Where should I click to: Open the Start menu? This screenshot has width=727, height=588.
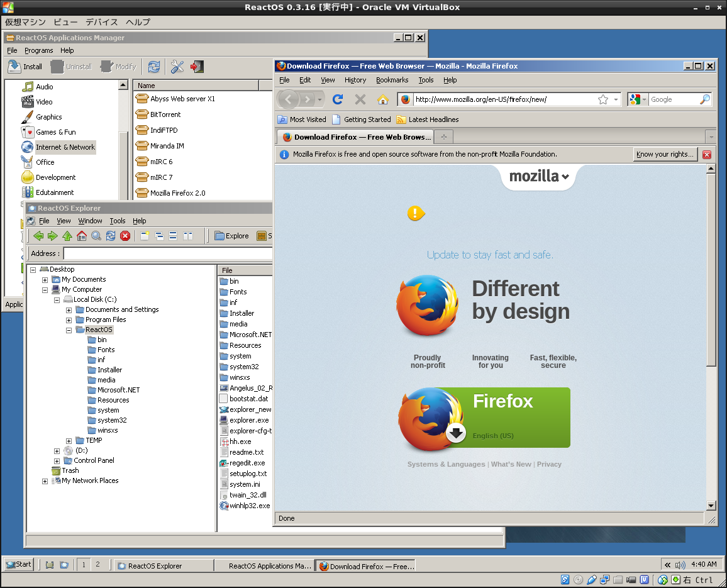(x=18, y=564)
